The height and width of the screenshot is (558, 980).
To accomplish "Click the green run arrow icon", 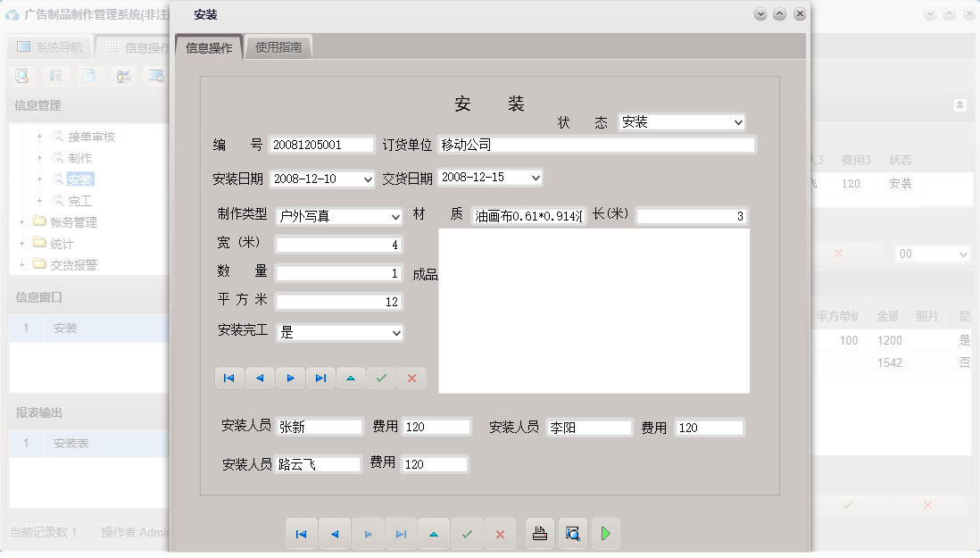I will click(606, 533).
